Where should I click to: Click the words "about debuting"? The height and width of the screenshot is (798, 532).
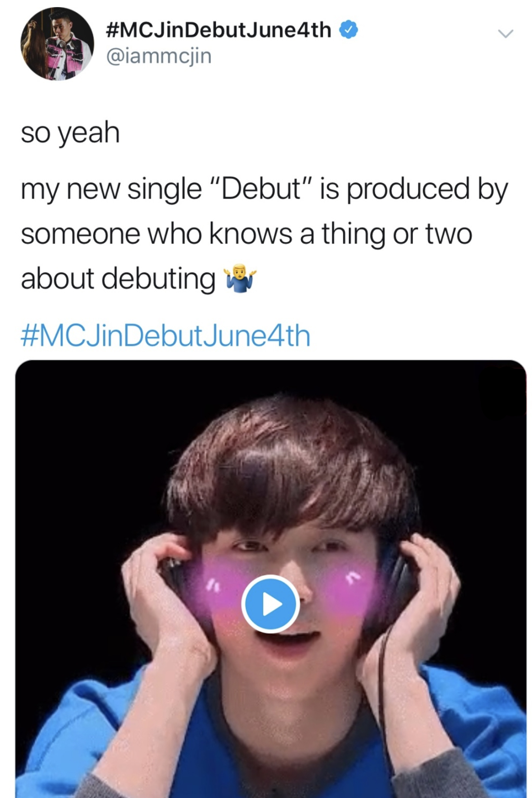pyautogui.click(x=118, y=279)
